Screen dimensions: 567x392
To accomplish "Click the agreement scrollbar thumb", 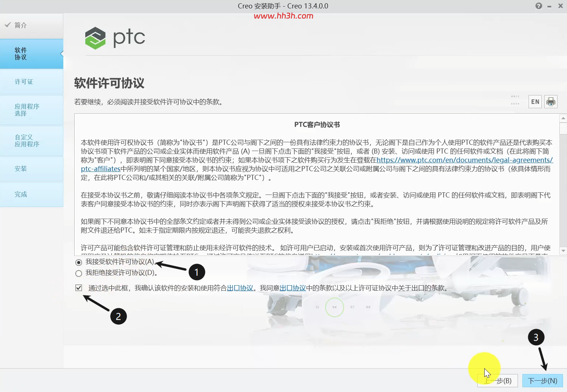I will click(563, 129).
